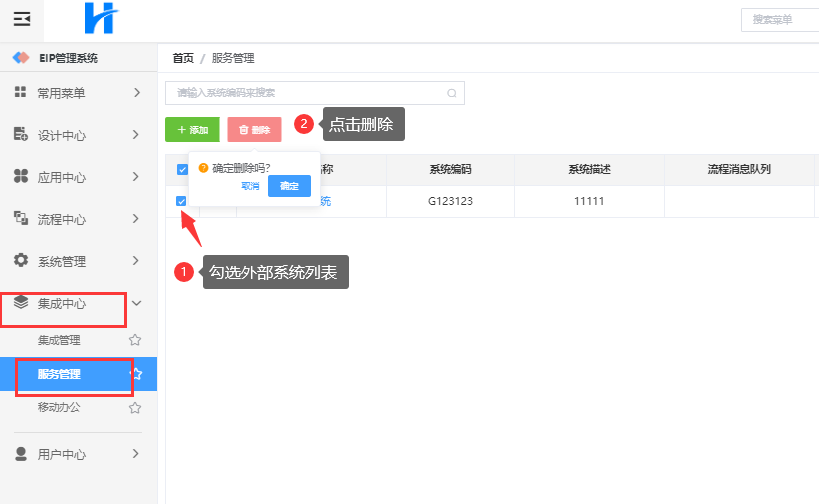Click the 应用中心 four-dot icon
The height and width of the screenshot is (504, 819).
pyautogui.click(x=20, y=176)
